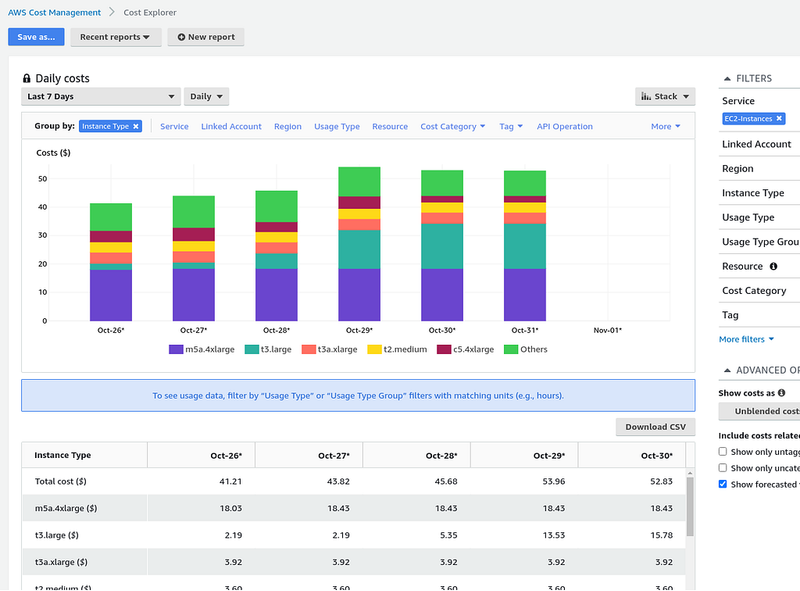
Task: Remove the EC2-Instances service filter
Action: [779, 119]
